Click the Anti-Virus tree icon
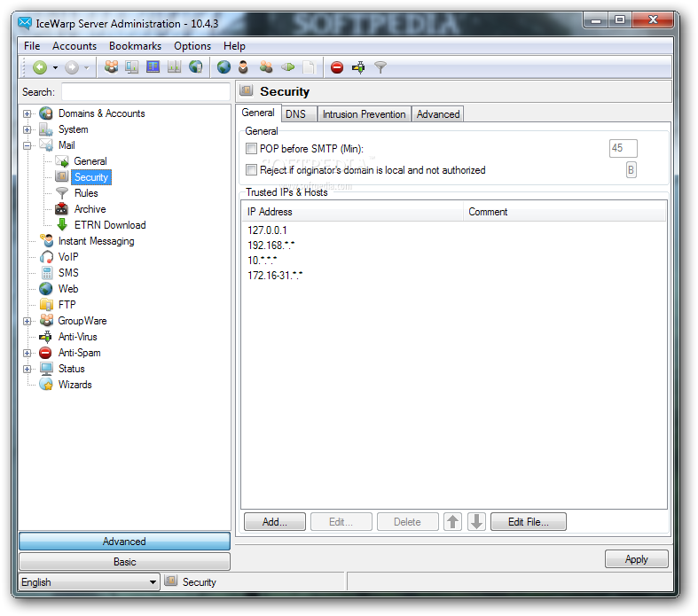 45,337
